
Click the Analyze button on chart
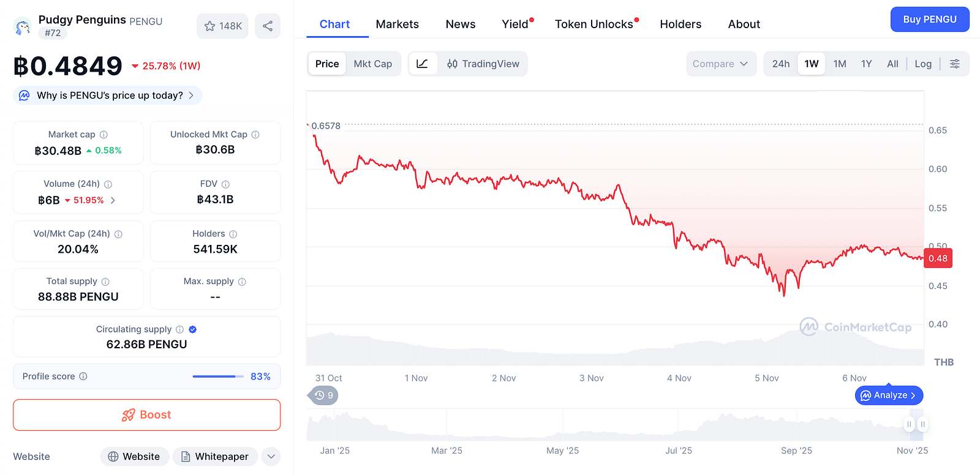tap(889, 395)
